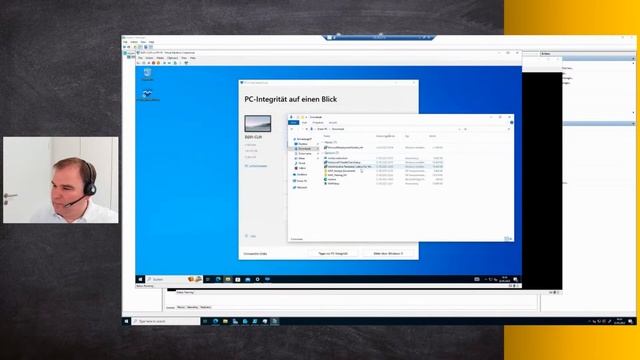Open the Media menu in VM Connection window
Image resolution: width=640 pixels, height=360 pixels.
(x=160, y=58)
